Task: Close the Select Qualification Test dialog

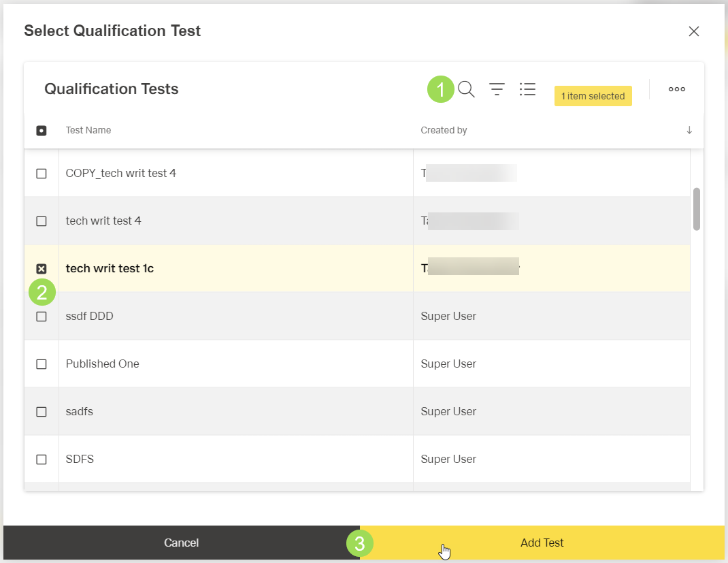Action: (x=693, y=31)
